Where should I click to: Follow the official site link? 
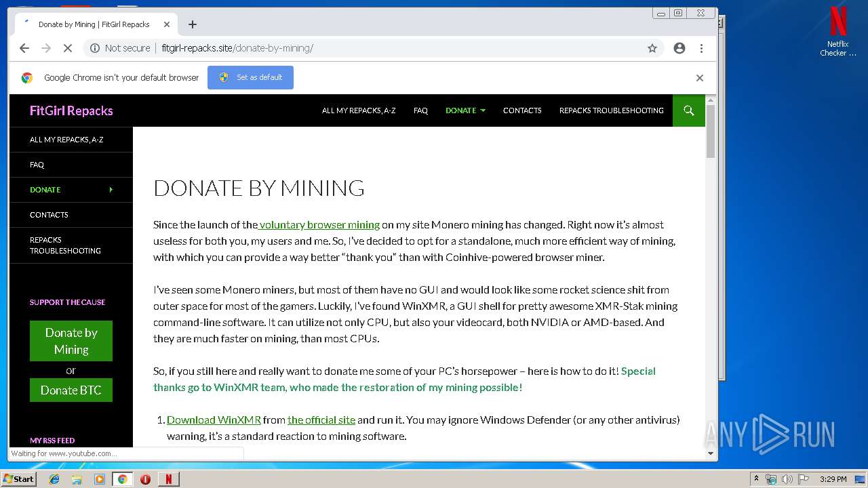321,420
